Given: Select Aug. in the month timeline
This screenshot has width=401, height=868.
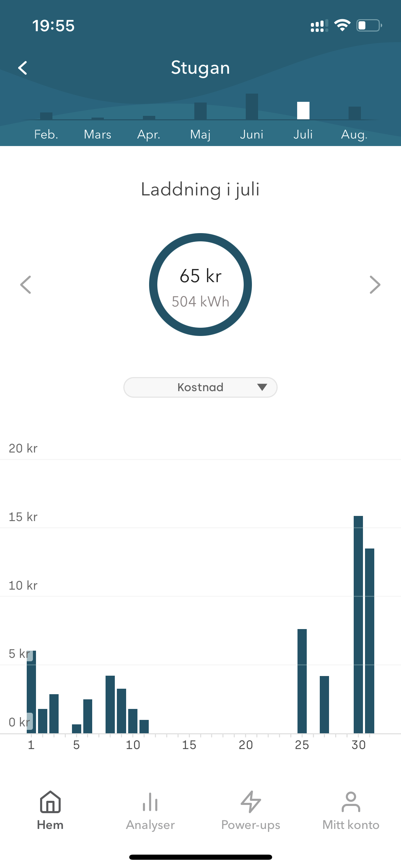Looking at the screenshot, I should pos(354,134).
